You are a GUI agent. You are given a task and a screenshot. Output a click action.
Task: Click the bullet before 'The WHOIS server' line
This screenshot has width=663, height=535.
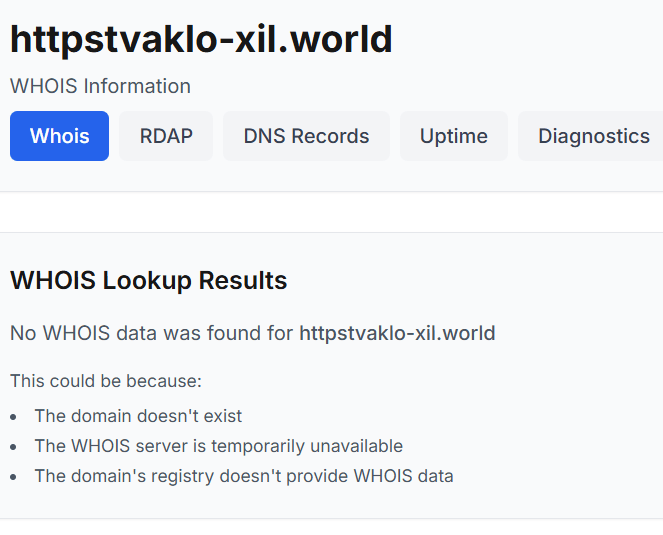pos(15,447)
